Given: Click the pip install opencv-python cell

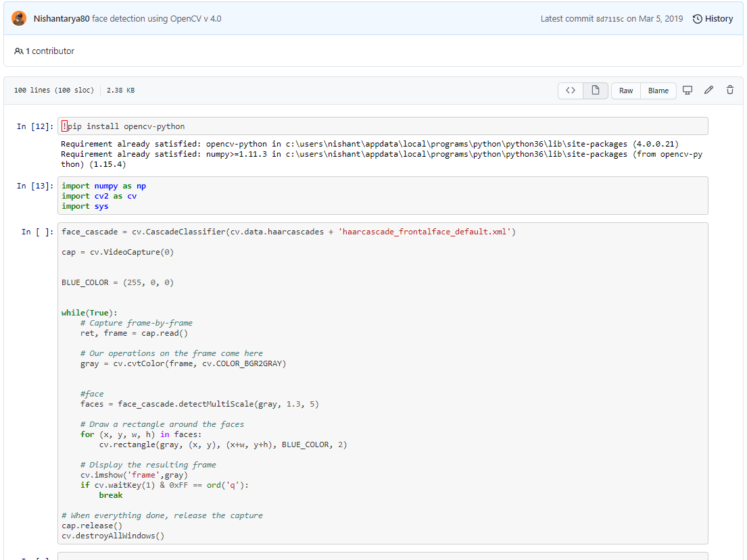Looking at the screenshot, I should point(383,126).
